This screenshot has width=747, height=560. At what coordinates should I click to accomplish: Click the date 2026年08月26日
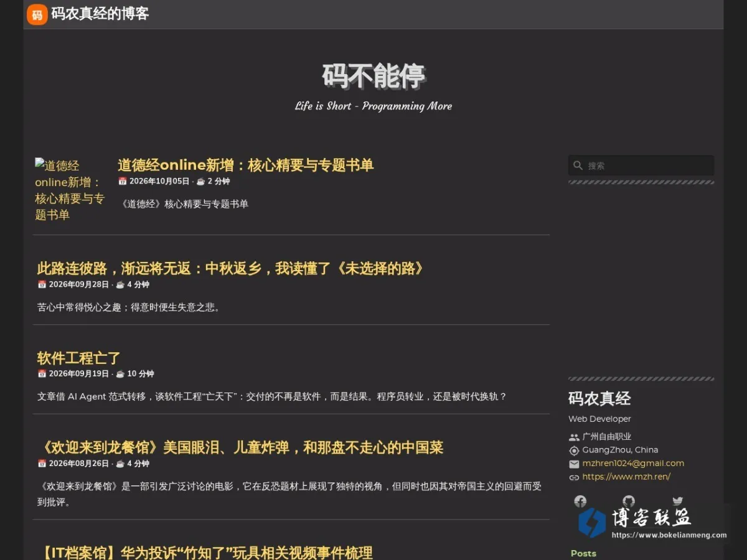click(x=79, y=464)
